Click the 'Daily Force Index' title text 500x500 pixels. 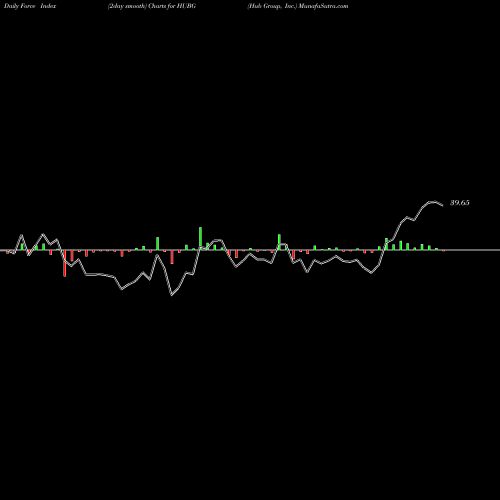tap(30, 6)
